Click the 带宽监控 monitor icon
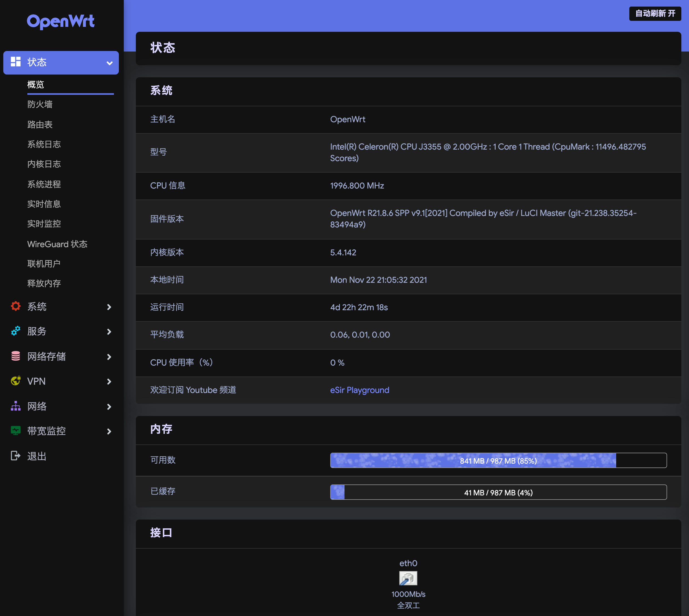The image size is (689, 616). [x=16, y=431]
